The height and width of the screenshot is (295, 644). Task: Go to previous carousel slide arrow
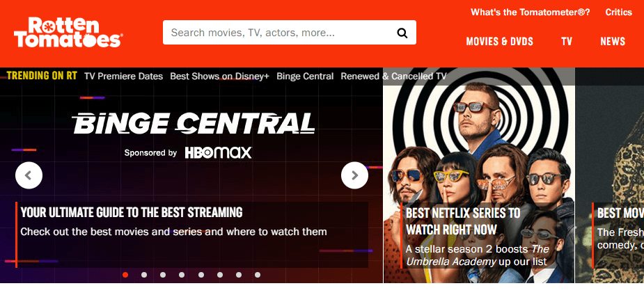point(29,175)
